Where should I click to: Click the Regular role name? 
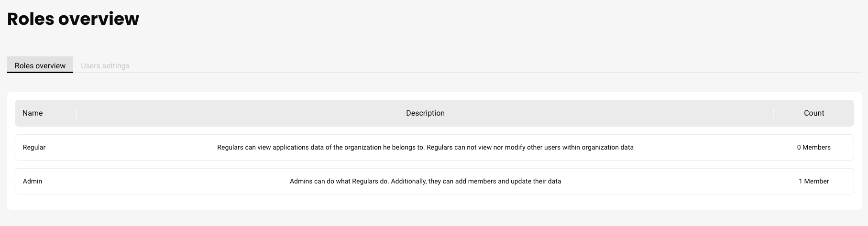(x=34, y=147)
